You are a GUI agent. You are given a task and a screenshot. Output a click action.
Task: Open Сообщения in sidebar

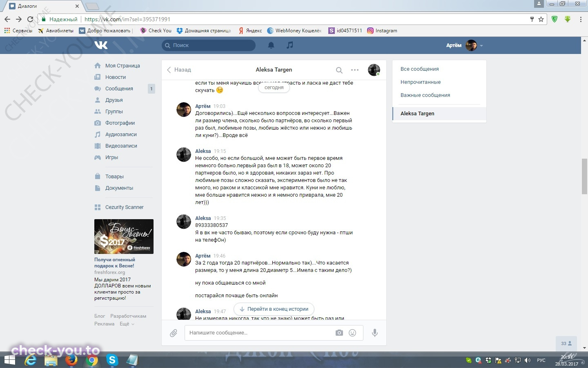click(x=119, y=89)
